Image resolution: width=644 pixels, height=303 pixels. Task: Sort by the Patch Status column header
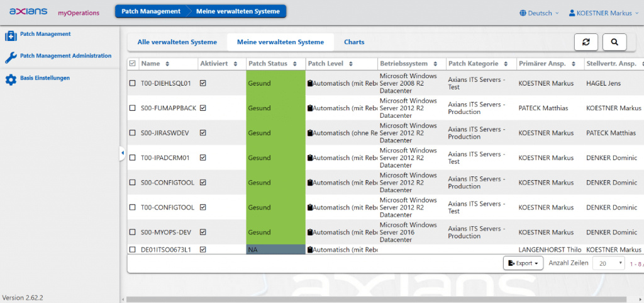268,64
